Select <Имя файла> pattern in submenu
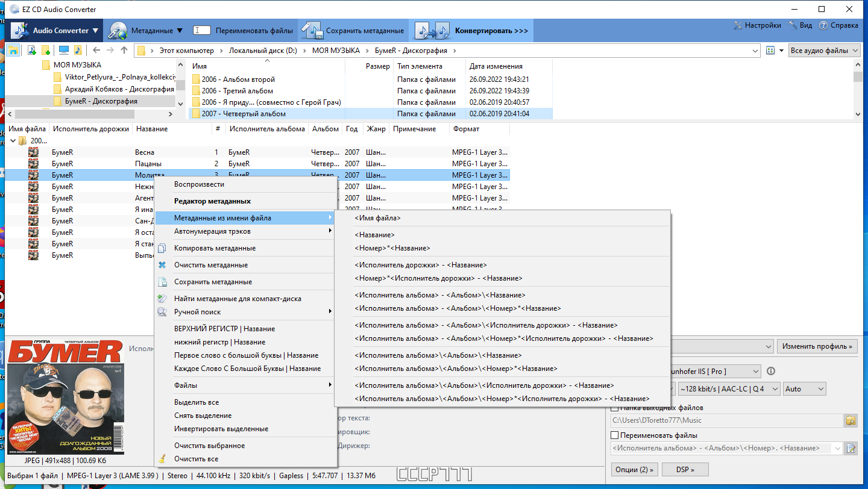The height and width of the screenshot is (489, 868). pyautogui.click(x=502, y=218)
